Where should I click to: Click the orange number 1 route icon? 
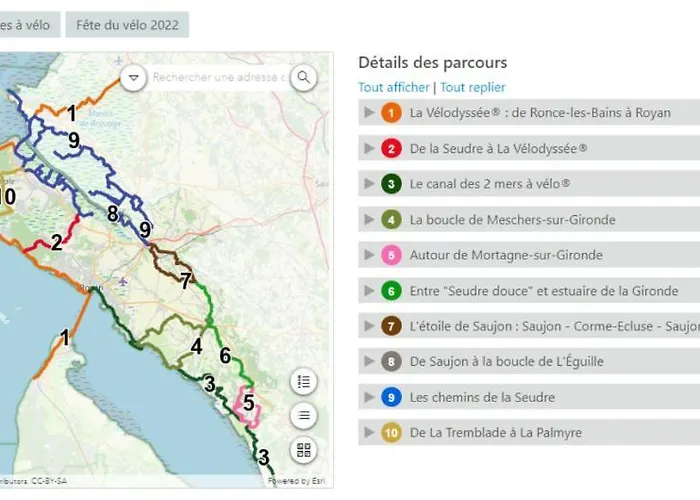click(392, 113)
